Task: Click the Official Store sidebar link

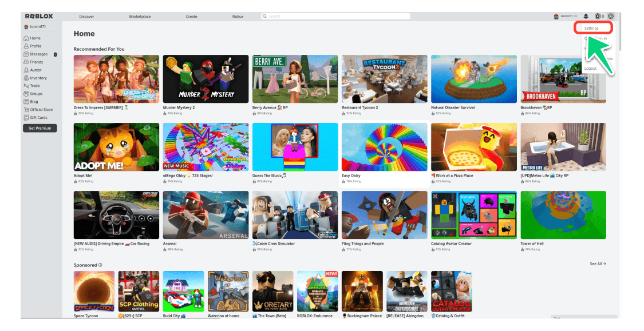Action: click(41, 110)
